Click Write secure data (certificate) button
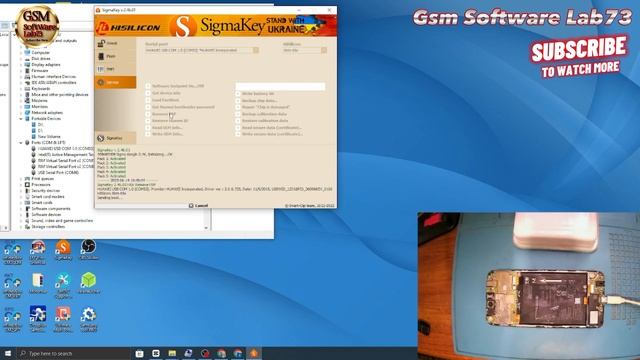 click(x=269, y=134)
